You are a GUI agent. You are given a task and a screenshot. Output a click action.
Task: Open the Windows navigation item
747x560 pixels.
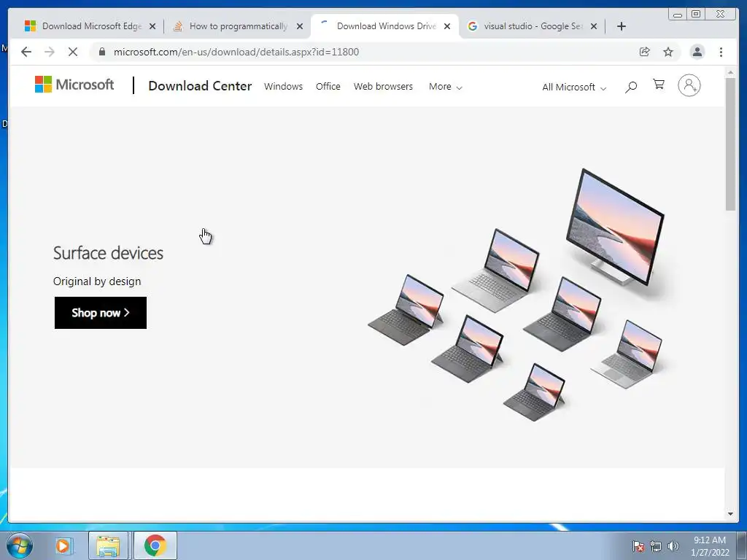tap(284, 87)
